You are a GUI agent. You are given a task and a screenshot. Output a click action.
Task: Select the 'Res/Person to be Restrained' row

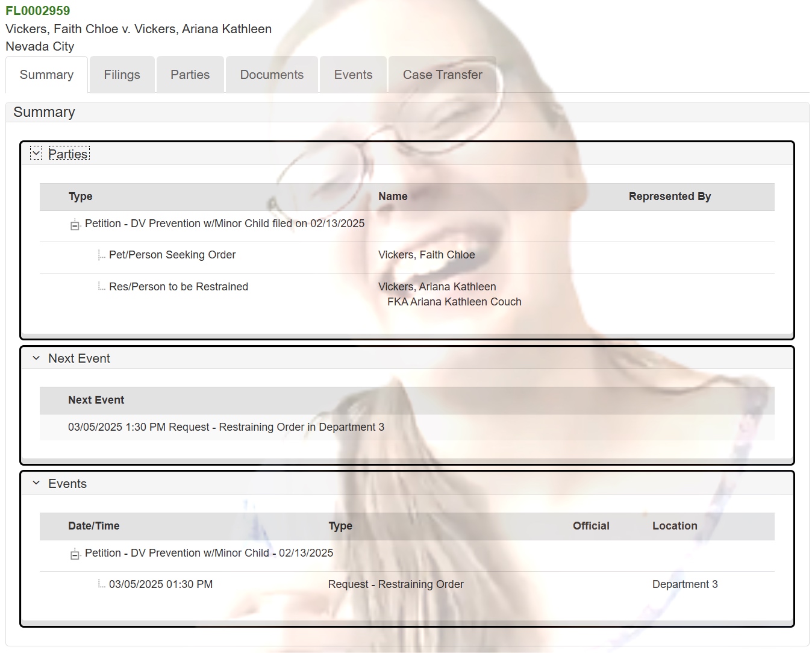(407, 295)
